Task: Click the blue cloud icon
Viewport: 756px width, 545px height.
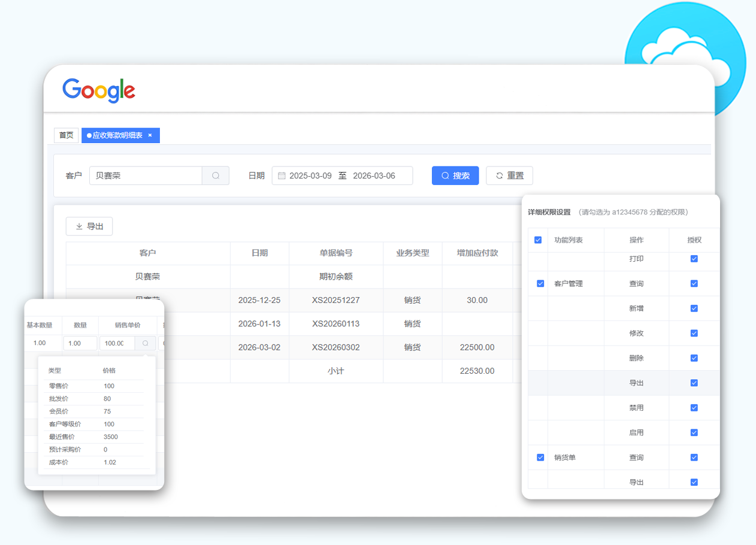Action: (686, 54)
